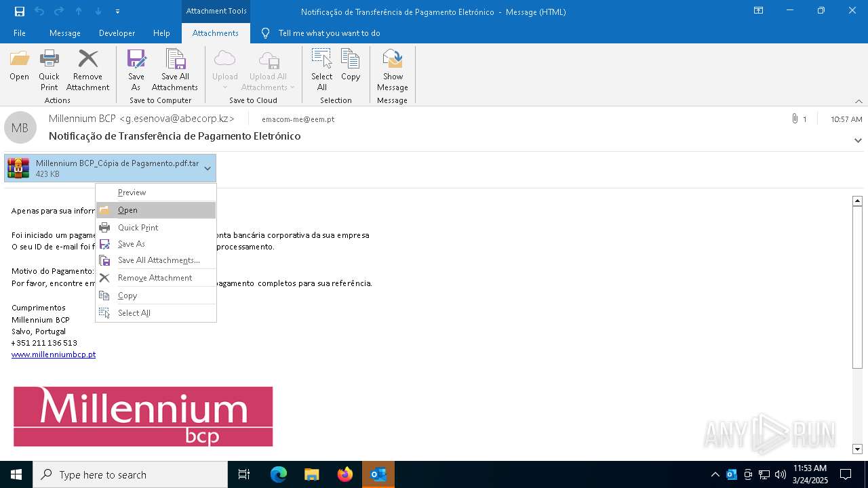This screenshot has width=868, height=488.
Task: Click the ribbon display options icon
Action: point(758,11)
